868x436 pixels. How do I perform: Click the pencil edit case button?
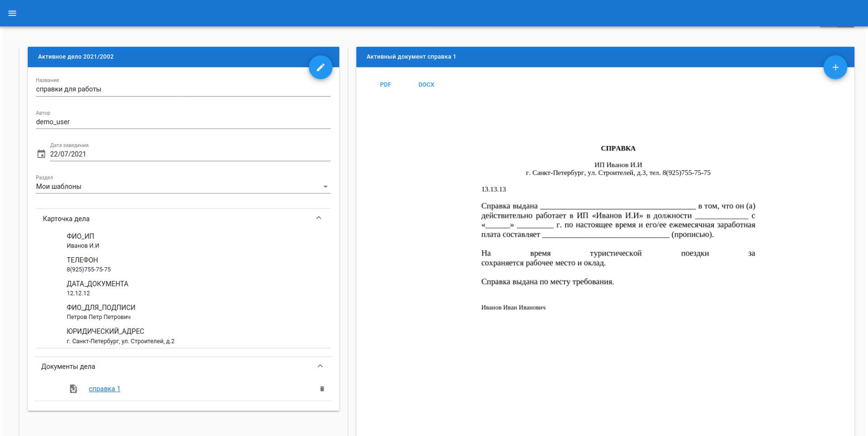pyautogui.click(x=321, y=67)
